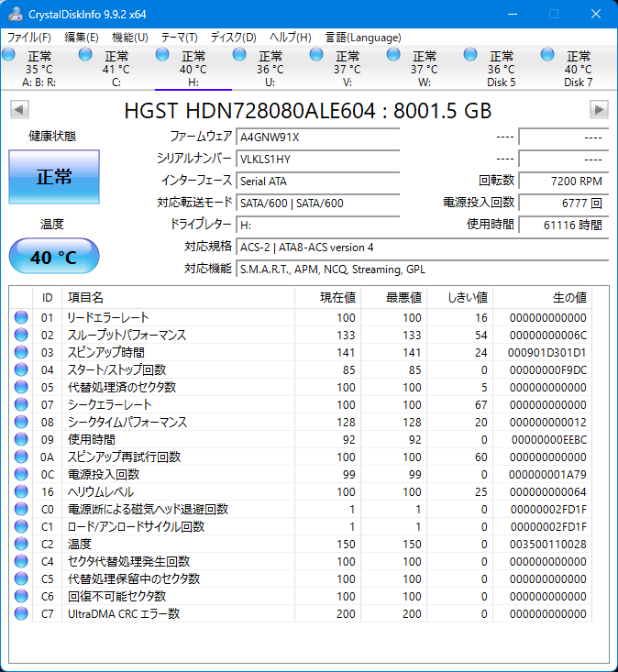
Task: Click status orb for drive U:
Action: (239, 55)
